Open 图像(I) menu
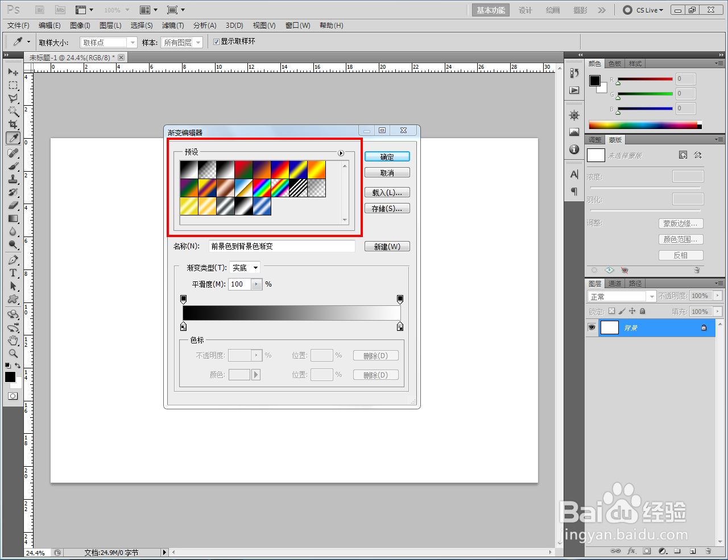 pyautogui.click(x=80, y=26)
